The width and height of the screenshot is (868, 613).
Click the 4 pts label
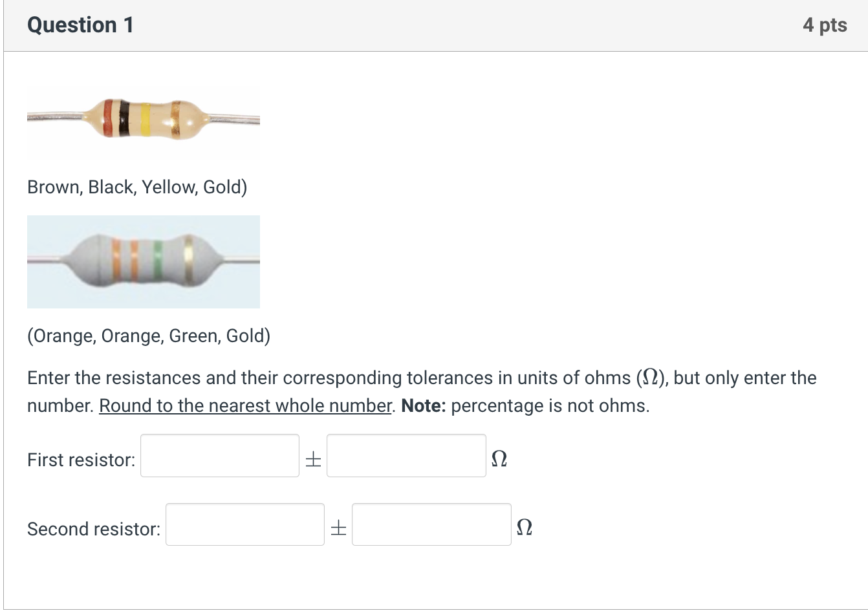pyautogui.click(x=825, y=25)
